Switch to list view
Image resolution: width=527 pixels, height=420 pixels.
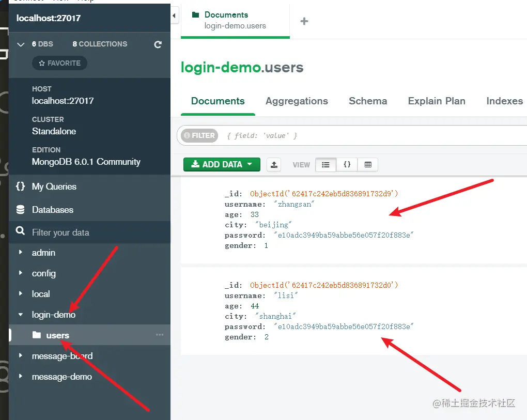point(326,165)
